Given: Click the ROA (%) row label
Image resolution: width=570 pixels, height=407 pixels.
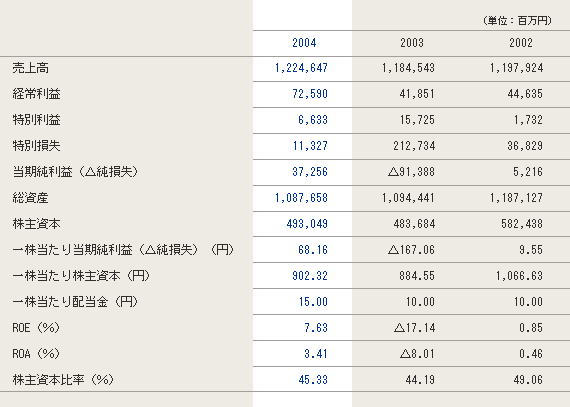Looking at the screenshot, I should pos(36,354).
